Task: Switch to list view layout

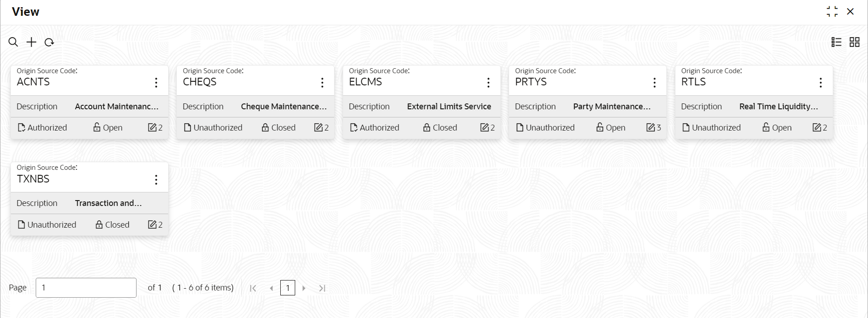Action: [836, 42]
